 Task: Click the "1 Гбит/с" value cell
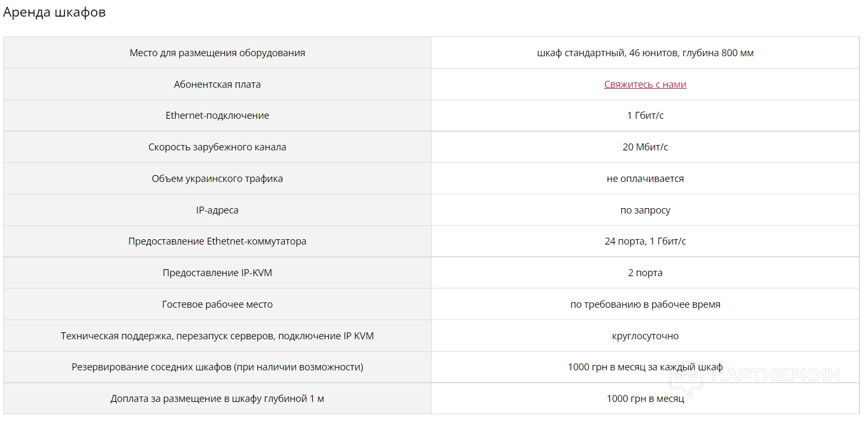point(645,116)
